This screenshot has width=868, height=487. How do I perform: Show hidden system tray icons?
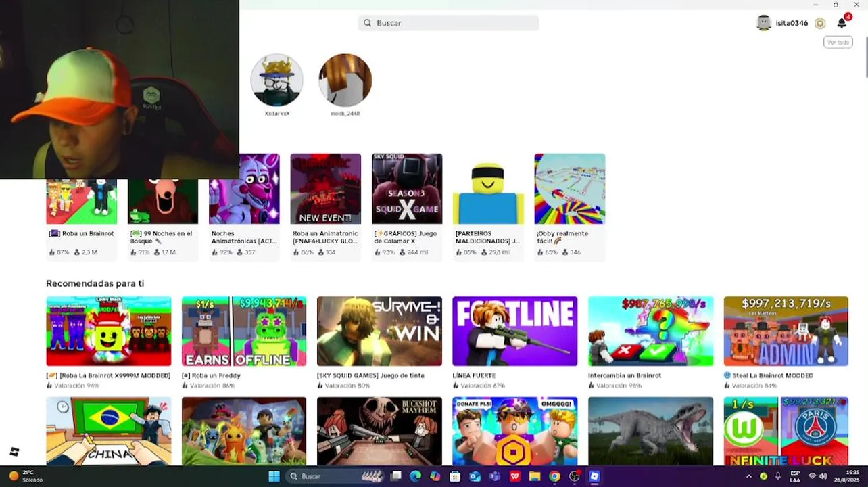click(x=748, y=476)
